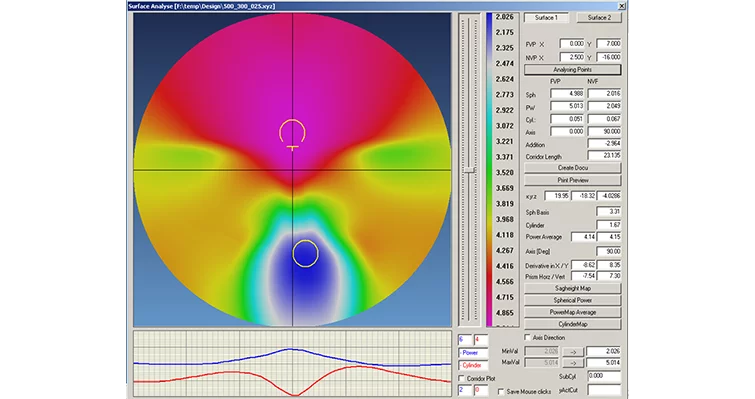Click the NVF Pw field 2.049
755x399 pixels.
click(x=604, y=106)
